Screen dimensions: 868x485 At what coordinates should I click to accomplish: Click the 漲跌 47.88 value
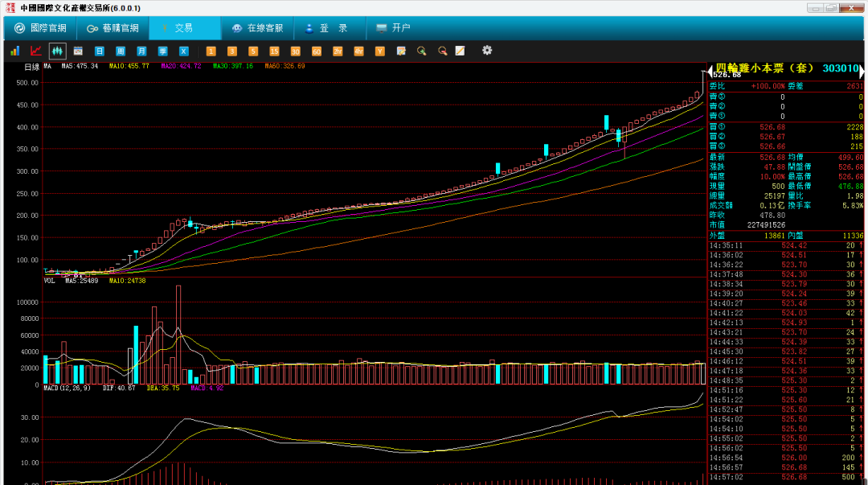(775, 166)
